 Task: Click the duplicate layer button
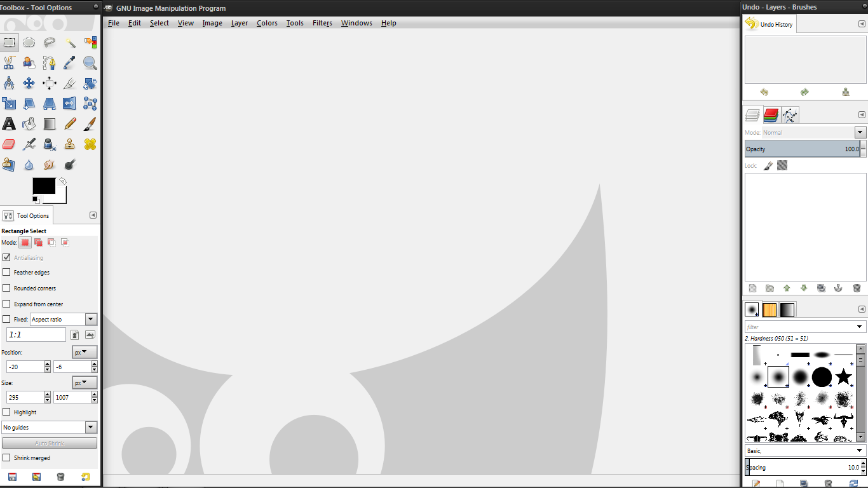[x=821, y=288]
